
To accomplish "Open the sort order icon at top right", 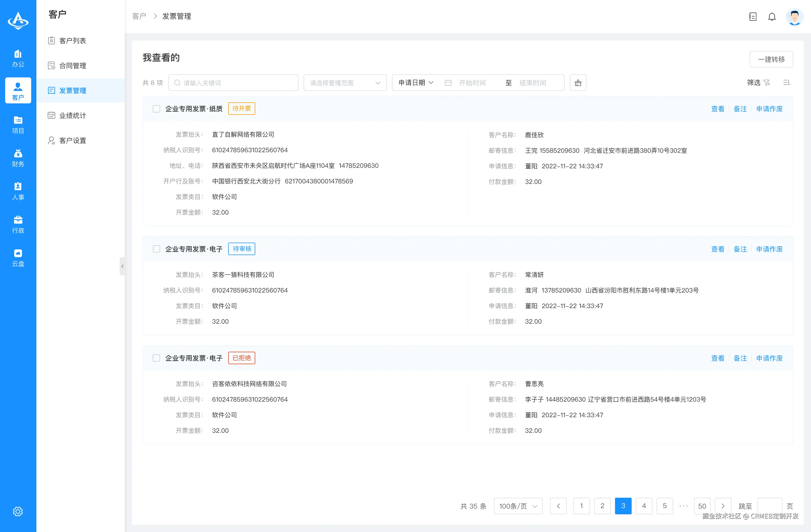I will pos(787,82).
